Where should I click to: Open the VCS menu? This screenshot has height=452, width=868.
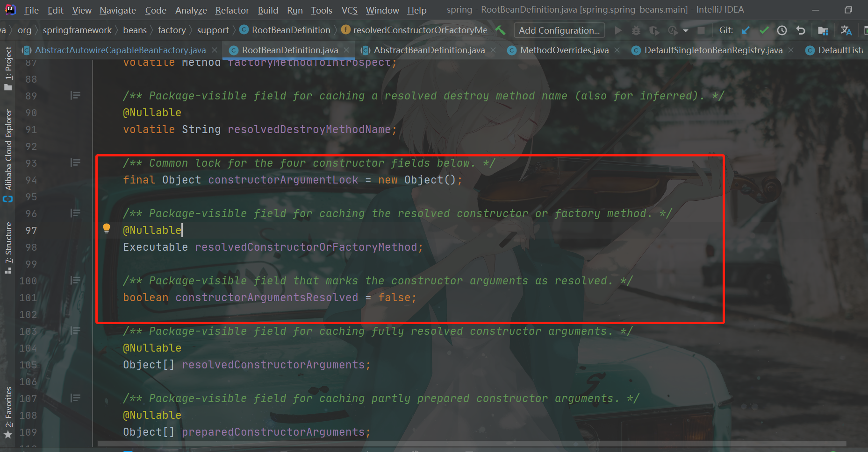350,10
